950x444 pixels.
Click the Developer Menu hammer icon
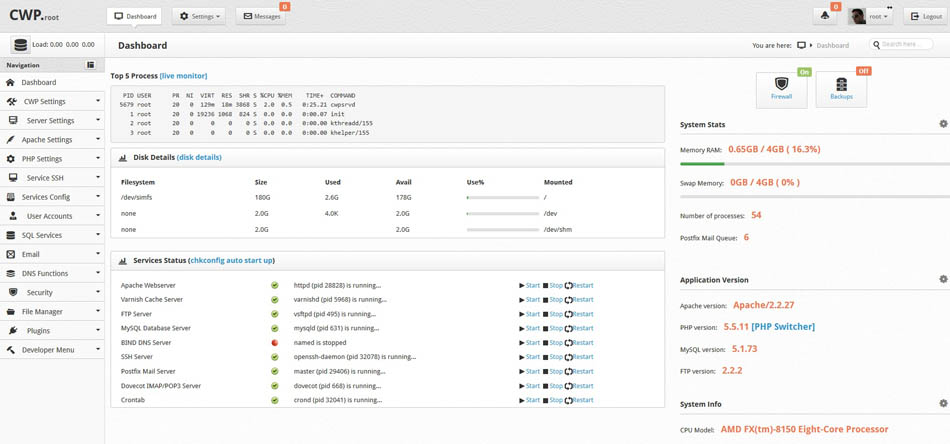[x=10, y=350]
